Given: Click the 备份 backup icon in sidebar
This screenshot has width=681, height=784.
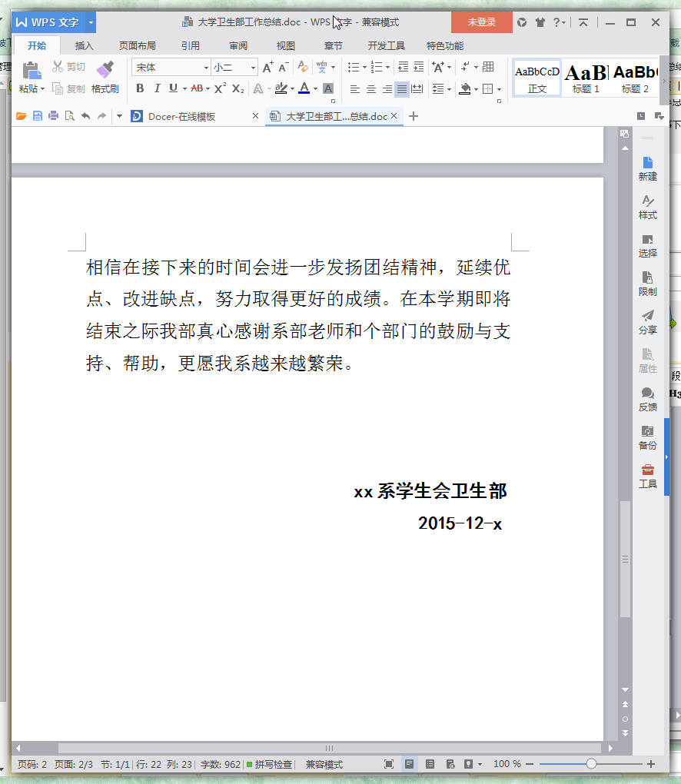Looking at the screenshot, I should tap(647, 437).
